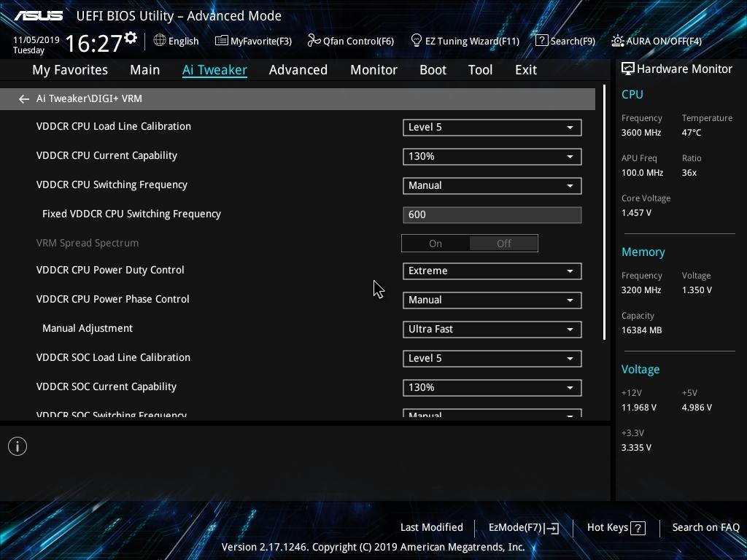Screen dimensions: 747x560
Task: Click the 11/05/2019 Tuesday date text
Action: point(36,44)
